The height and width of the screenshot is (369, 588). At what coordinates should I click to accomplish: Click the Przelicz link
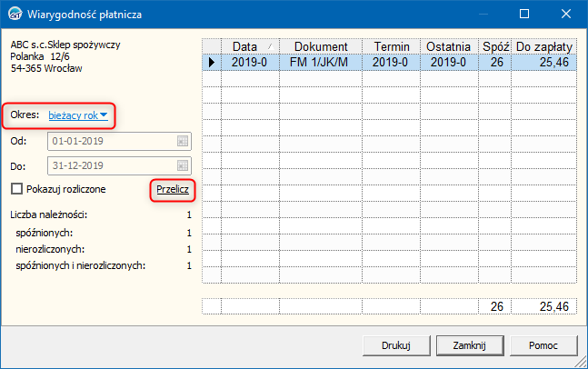click(173, 189)
